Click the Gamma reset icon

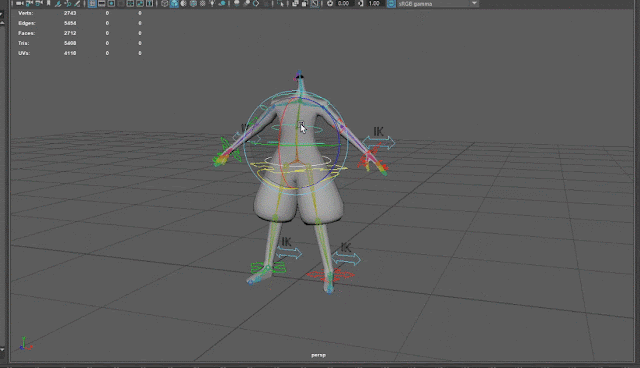pyautogui.click(x=360, y=3)
